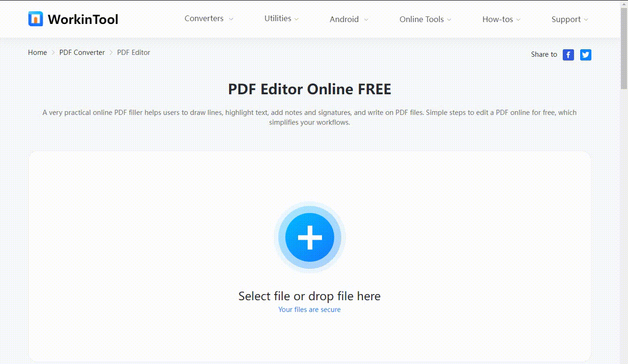Click the WorkinTool logo icon
The height and width of the screenshot is (364, 628).
(35, 19)
